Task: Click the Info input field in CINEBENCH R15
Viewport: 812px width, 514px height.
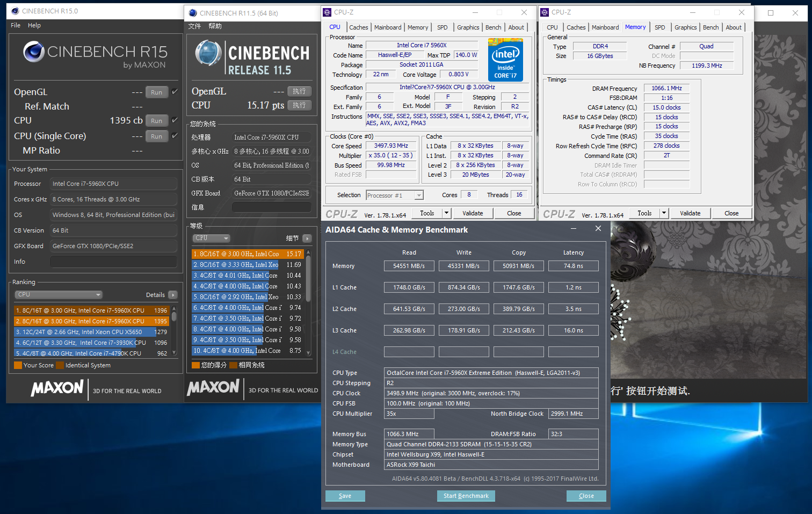Action: [113, 262]
